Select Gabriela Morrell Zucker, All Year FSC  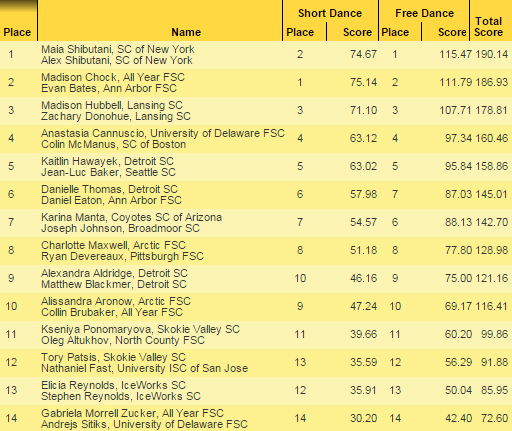click(132, 413)
